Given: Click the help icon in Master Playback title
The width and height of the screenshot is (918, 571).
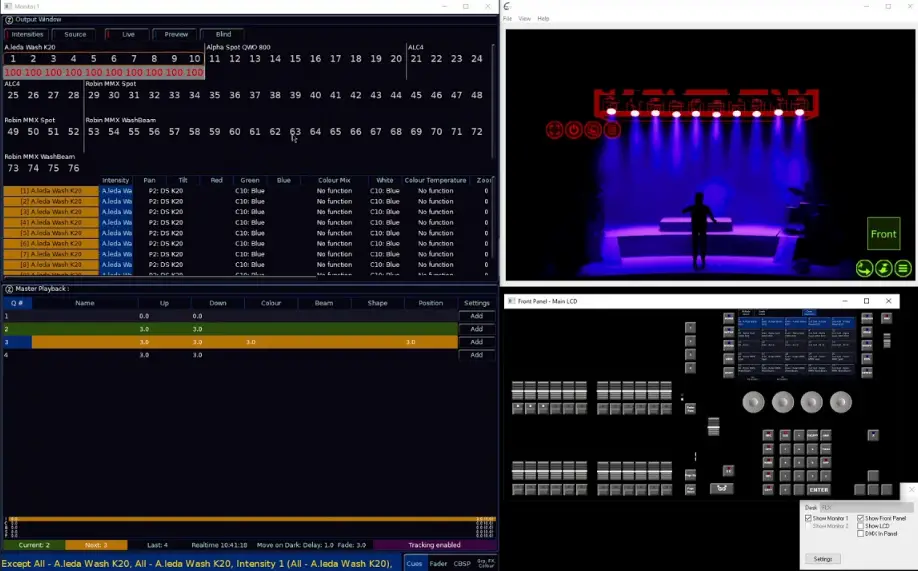Looking at the screenshot, I should tap(9, 289).
